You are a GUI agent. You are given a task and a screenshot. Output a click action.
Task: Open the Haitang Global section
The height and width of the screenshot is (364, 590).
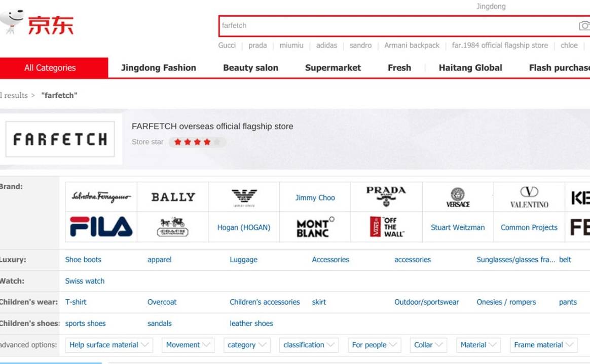[470, 67]
